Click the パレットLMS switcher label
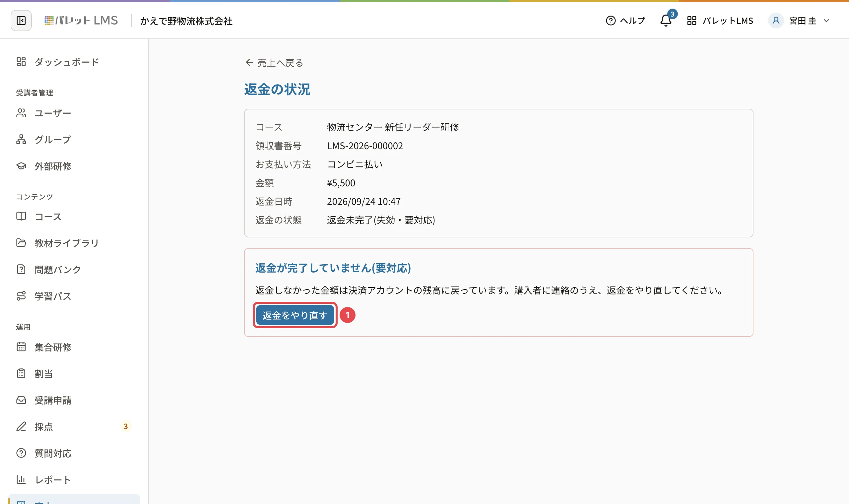 point(728,21)
